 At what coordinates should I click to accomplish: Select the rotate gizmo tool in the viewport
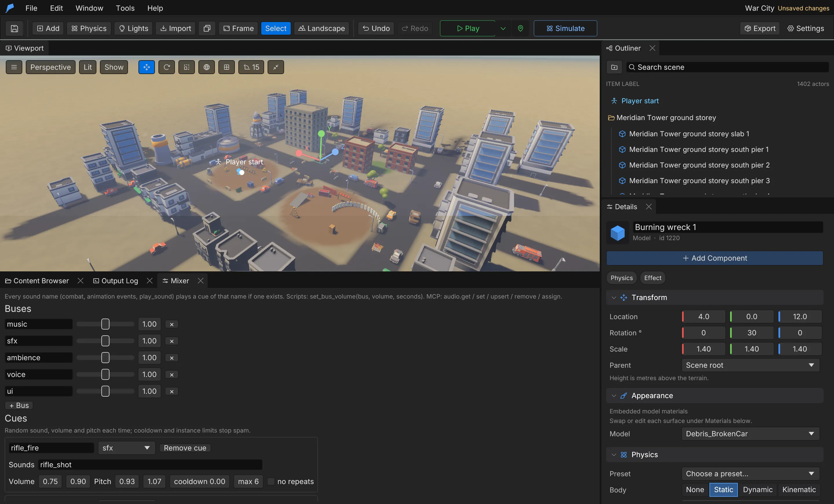[x=167, y=67]
